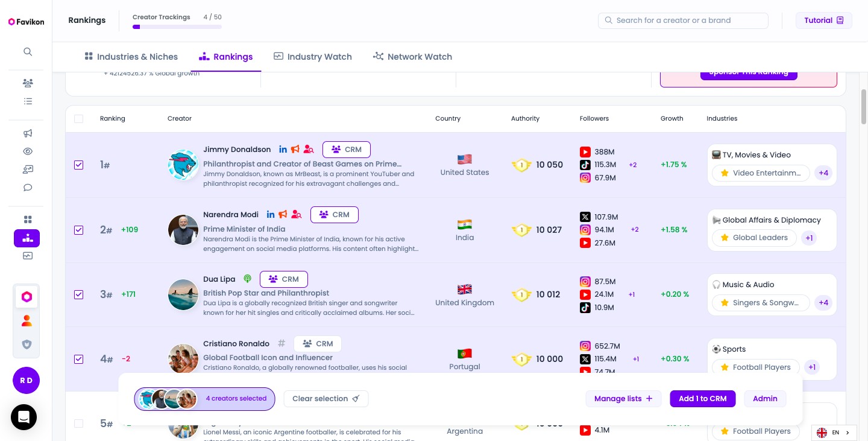The height and width of the screenshot is (441, 868).
Task: Uncheck Narendra Modi's row checkbox
Action: (78, 230)
